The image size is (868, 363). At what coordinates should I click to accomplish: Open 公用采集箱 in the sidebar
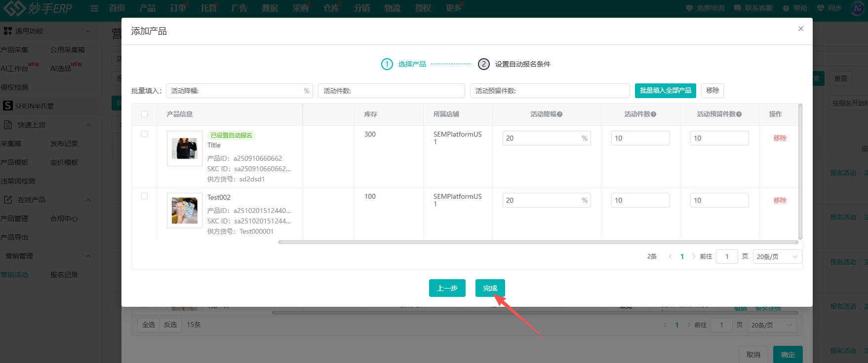coord(68,50)
